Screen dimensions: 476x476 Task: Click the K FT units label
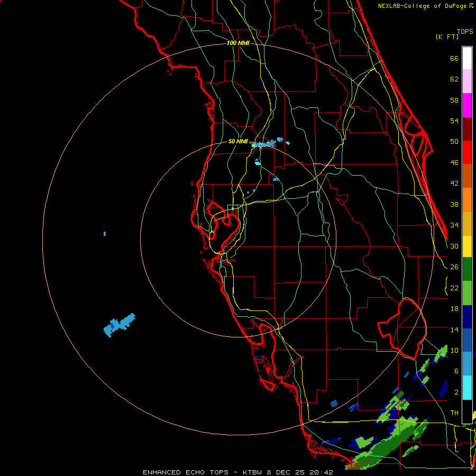point(447,36)
